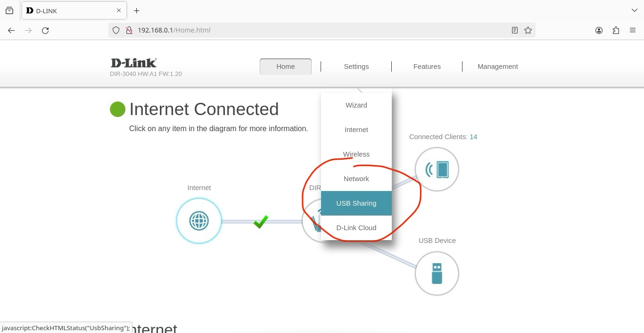Click the insecure connection lock icon
This screenshot has width=644, height=333.
tap(129, 30)
